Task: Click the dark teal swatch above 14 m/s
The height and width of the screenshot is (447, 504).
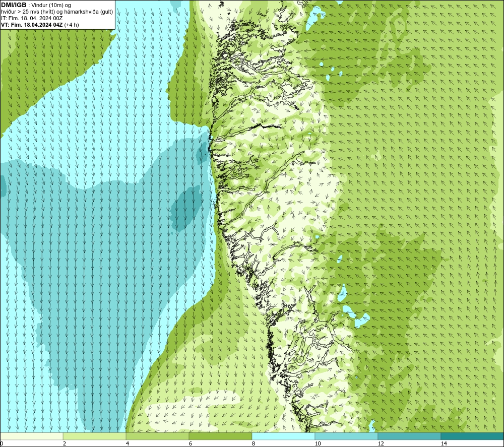Action: [x=473, y=436]
